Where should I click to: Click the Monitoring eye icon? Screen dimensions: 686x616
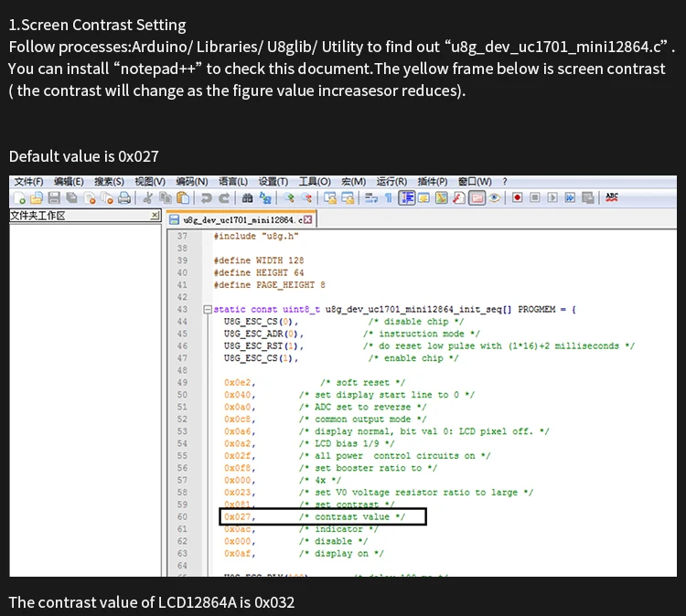(x=494, y=198)
